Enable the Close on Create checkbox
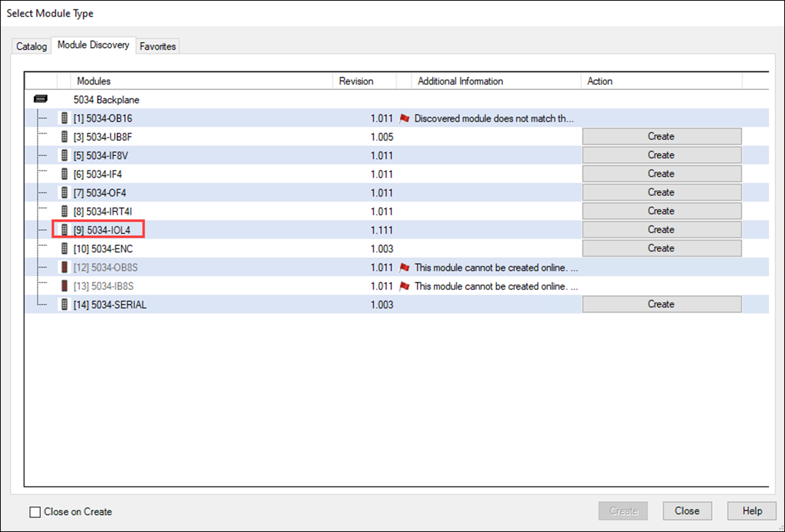785x532 pixels. [35, 512]
